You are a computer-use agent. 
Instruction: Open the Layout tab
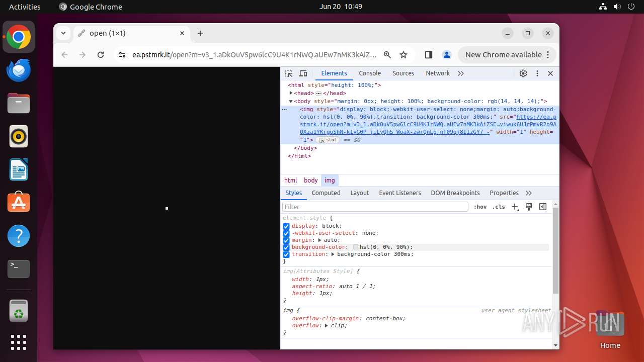360,193
